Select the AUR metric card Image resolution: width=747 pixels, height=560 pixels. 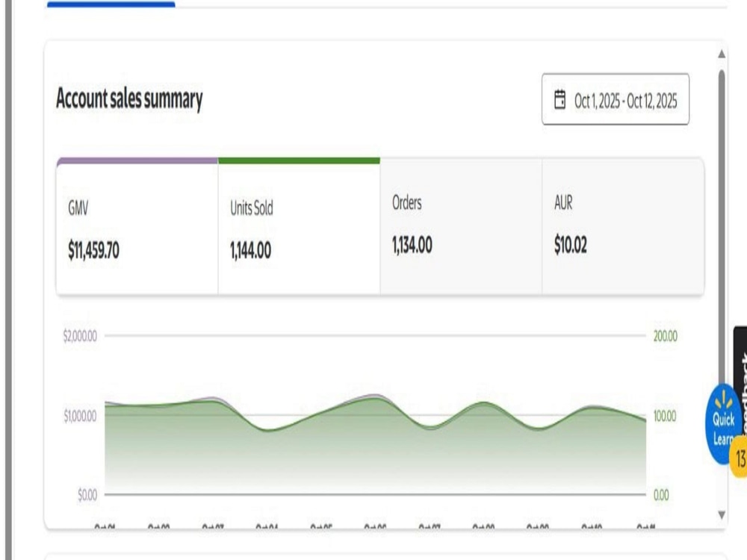pyautogui.click(x=623, y=227)
